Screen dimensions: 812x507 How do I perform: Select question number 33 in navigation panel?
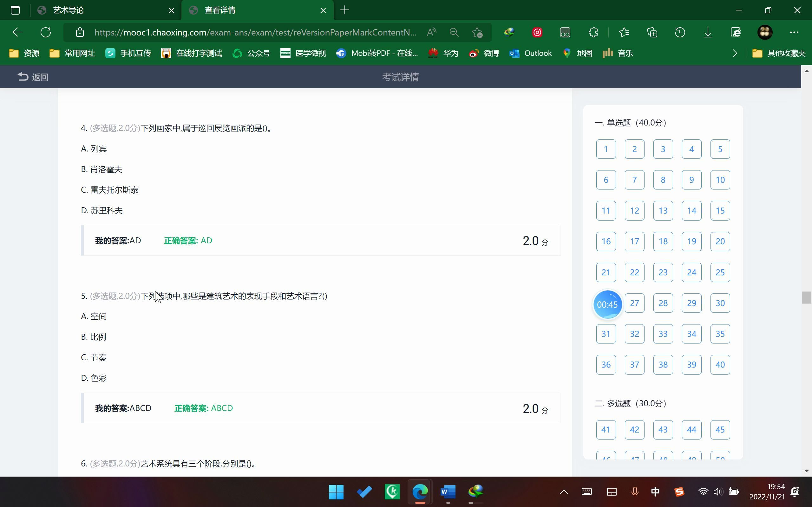663,334
